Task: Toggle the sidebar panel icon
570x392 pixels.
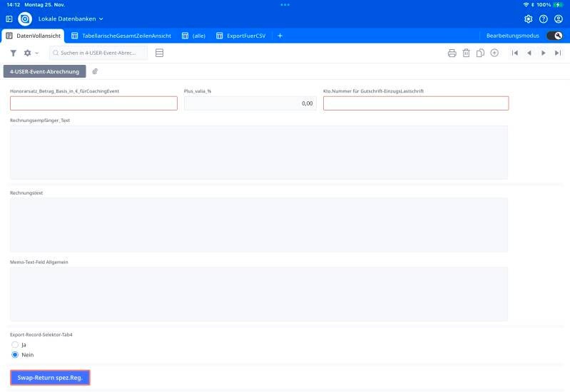Action: [9, 19]
